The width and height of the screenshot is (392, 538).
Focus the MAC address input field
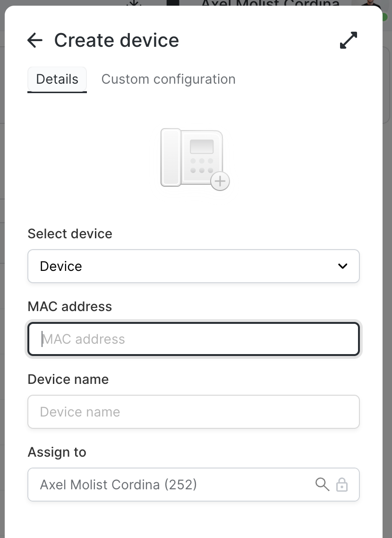pyautogui.click(x=194, y=339)
